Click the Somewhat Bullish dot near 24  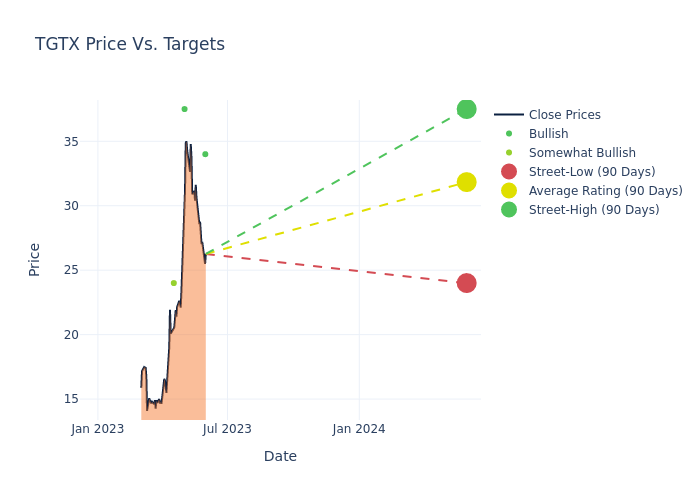coord(173,283)
